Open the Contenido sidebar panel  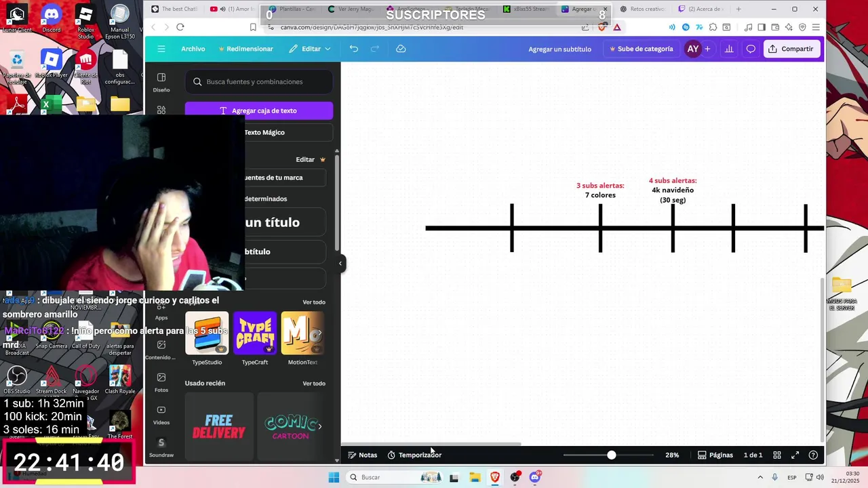[x=161, y=349]
